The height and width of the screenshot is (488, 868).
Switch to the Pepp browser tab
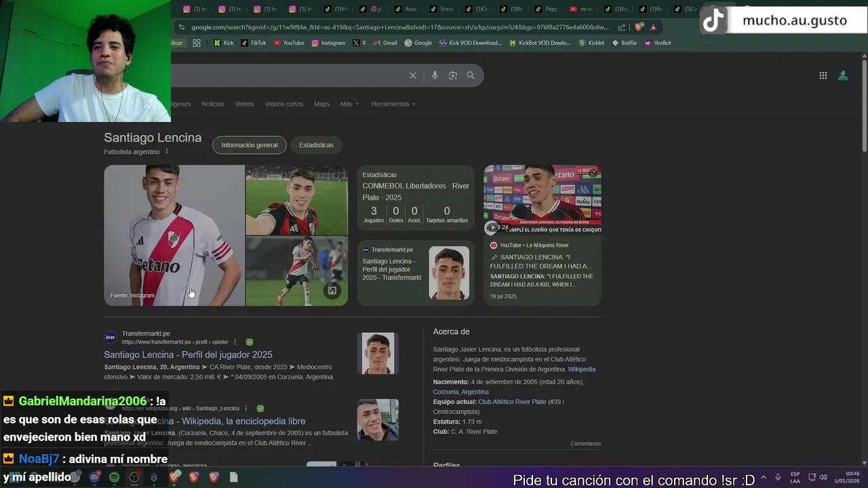[547, 9]
